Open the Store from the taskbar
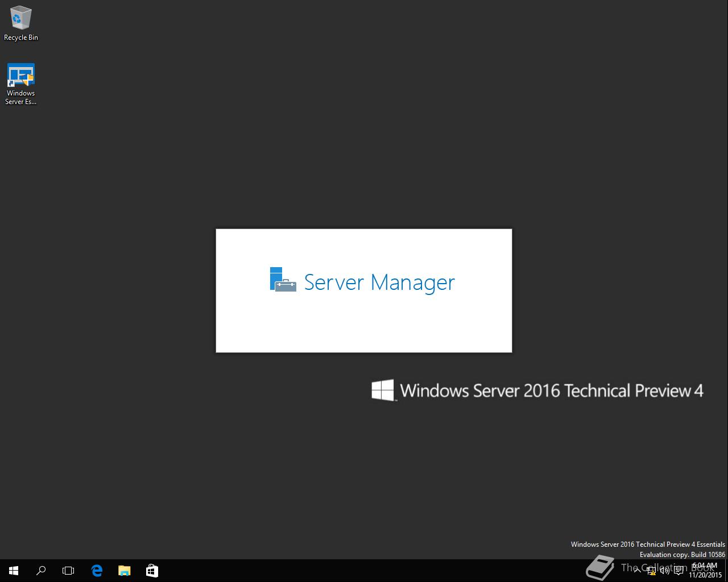 (x=152, y=571)
